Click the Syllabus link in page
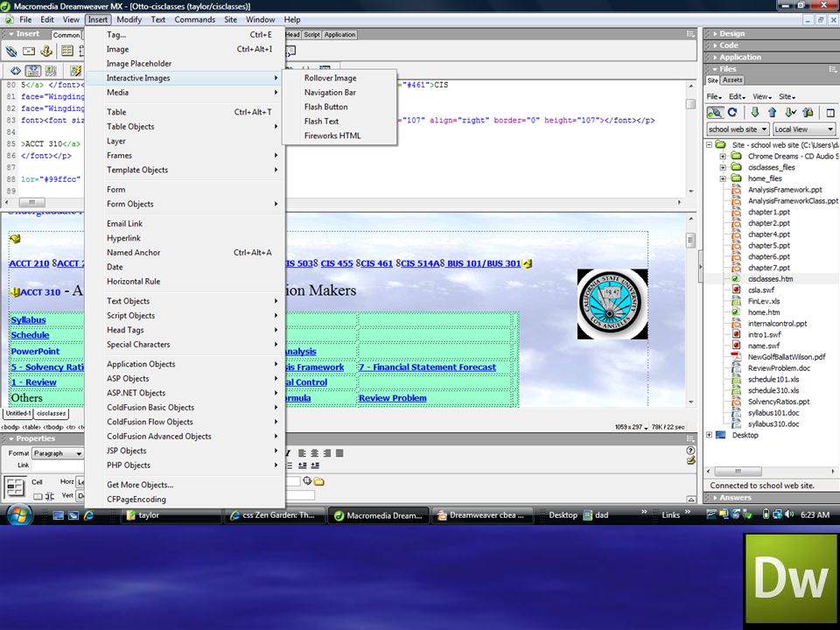The width and height of the screenshot is (840, 630). [28, 320]
